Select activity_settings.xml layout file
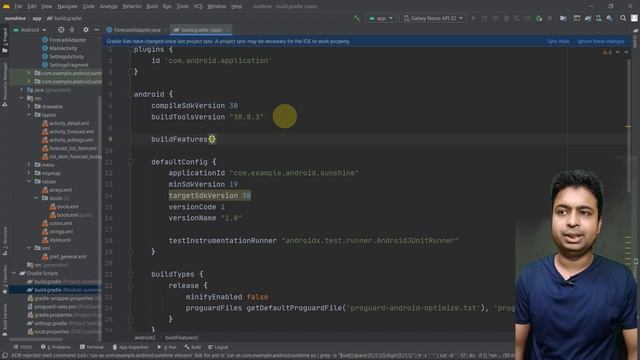The height and width of the screenshot is (360, 640). (x=68, y=140)
